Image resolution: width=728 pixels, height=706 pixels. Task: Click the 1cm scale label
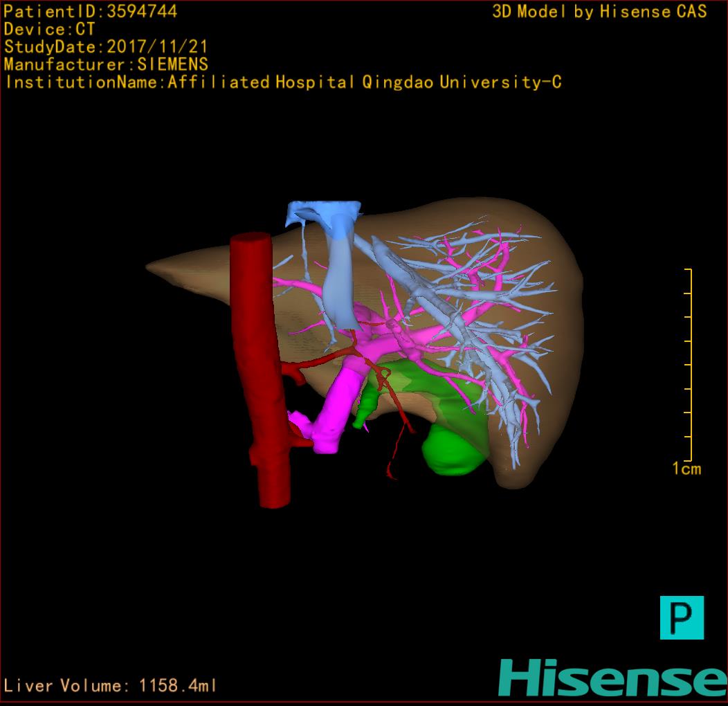(686, 468)
